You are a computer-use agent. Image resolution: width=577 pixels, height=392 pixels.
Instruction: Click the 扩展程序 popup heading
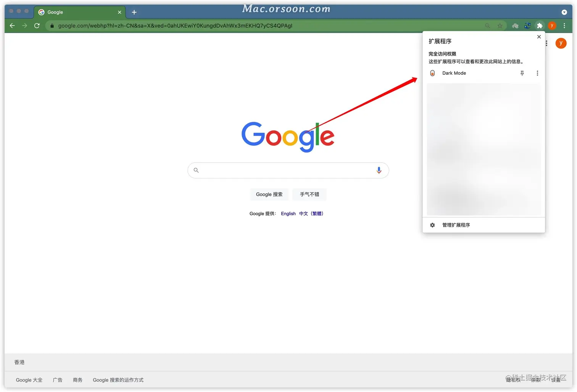[x=440, y=41]
